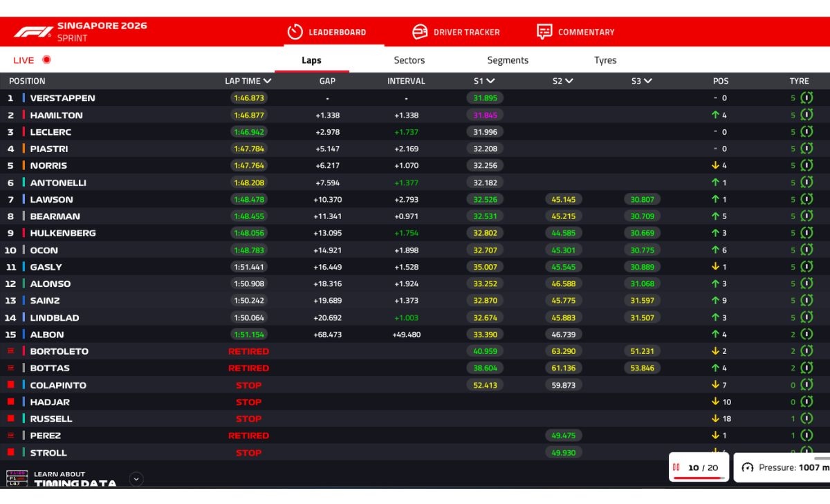Viewport: 830px width, 504px height.
Task: Click the red stop square beside Colapinto
Action: coord(10,385)
